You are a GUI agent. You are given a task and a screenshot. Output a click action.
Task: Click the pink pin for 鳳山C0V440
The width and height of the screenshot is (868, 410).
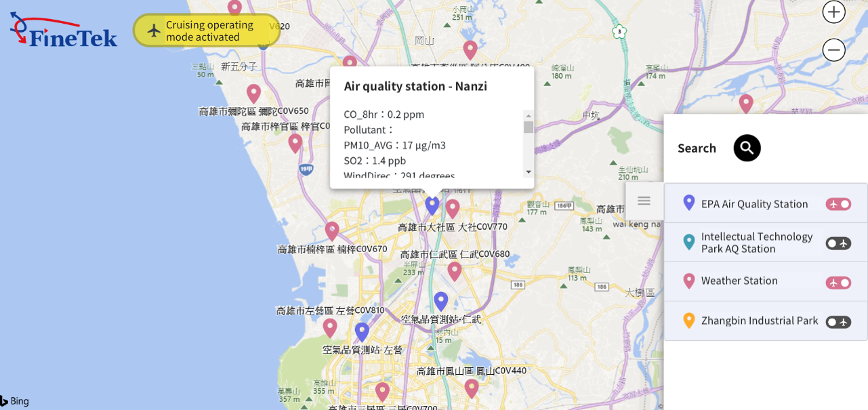coord(472,388)
